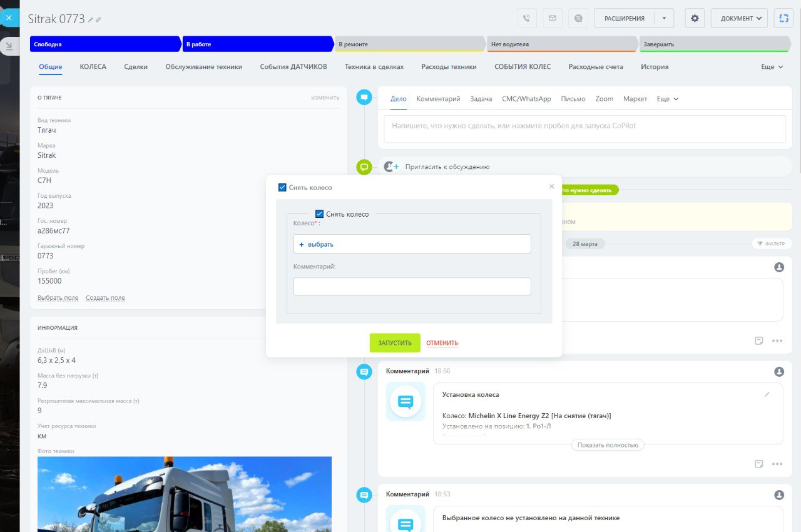
Task: Open the Обслуживание техники tab
Action: 203,66
